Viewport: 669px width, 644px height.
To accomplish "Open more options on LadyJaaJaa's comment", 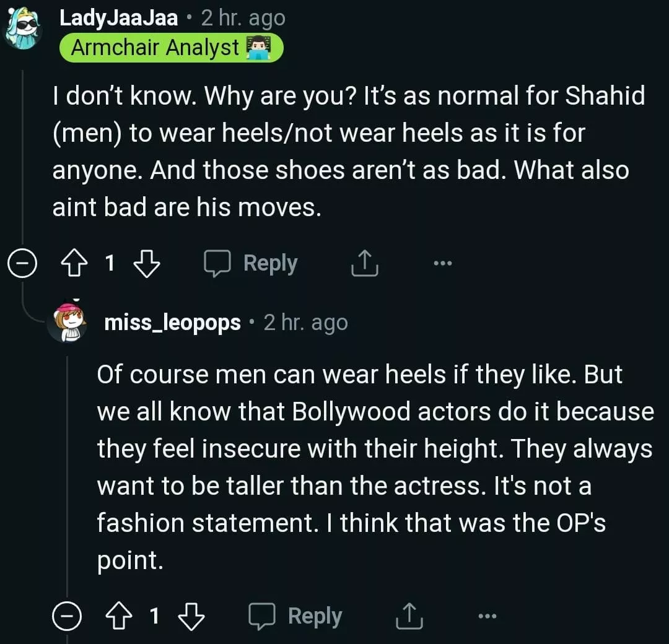I will click(443, 264).
